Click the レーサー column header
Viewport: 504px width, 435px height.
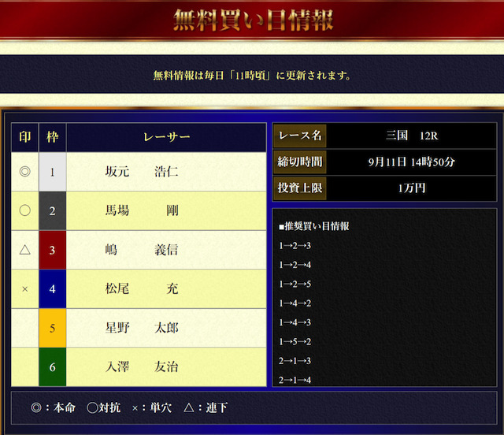[x=166, y=137]
